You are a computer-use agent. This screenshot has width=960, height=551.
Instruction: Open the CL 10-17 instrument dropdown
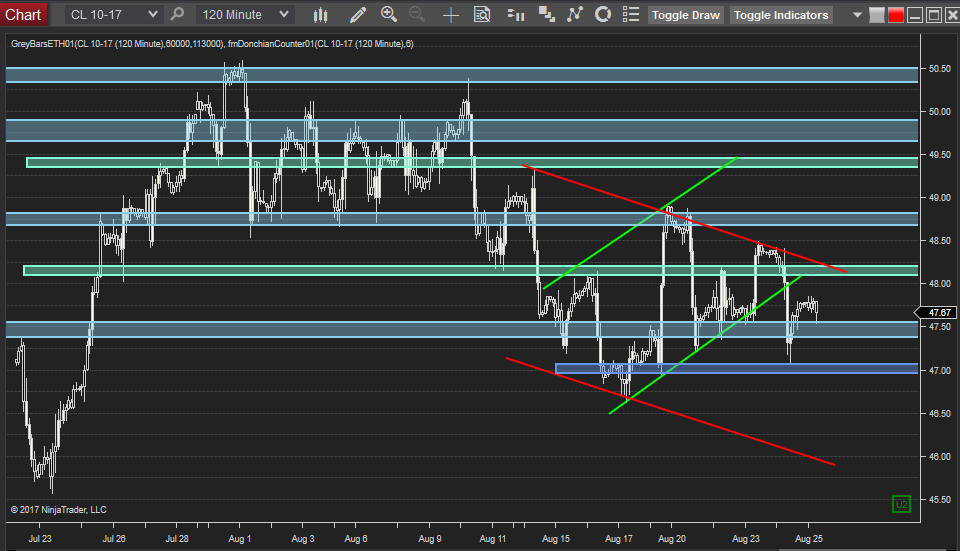(x=113, y=15)
